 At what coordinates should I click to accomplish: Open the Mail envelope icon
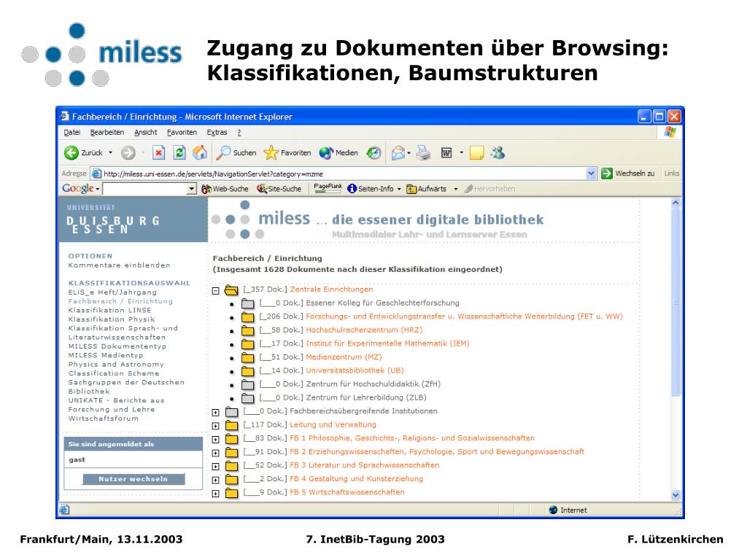coord(398,153)
